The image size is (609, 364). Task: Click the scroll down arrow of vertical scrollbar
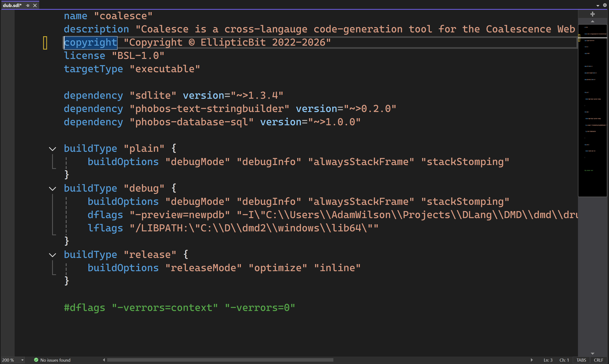[x=592, y=353]
